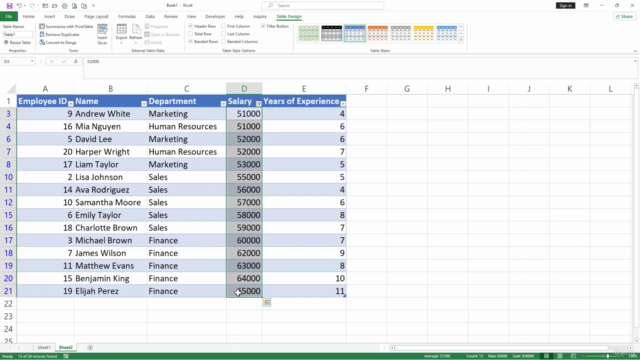This screenshot has width=640, height=360.
Task: Click the formula bar Enter checkmark icon
Action: (64, 62)
